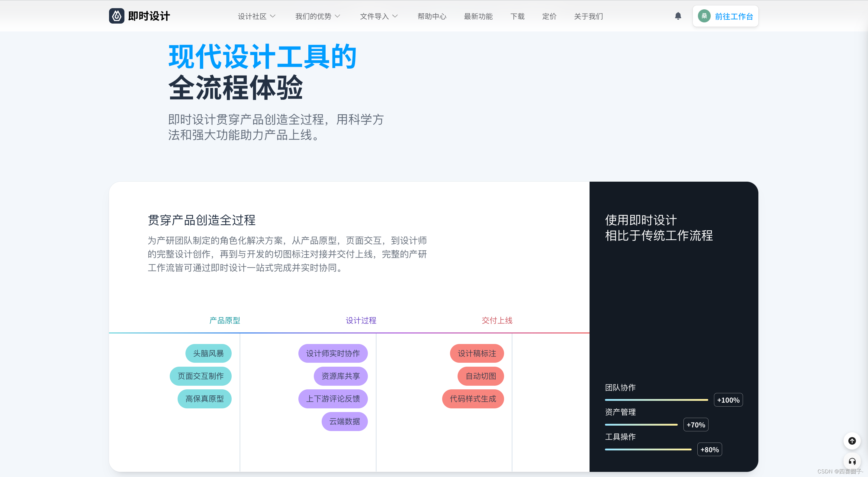Click the 现代设计工具的 blue headline
868x477 pixels.
pyautogui.click(x=262, y=56)
